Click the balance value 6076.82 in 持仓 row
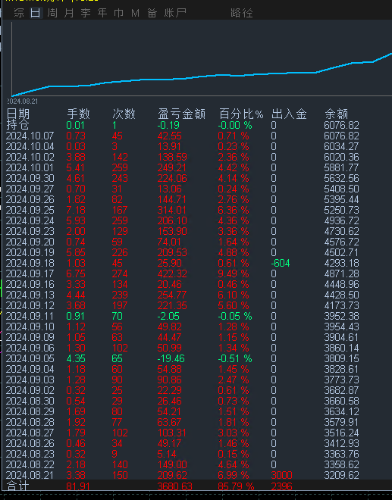Viewport: 392px width, 500px height. click(341, 125)
